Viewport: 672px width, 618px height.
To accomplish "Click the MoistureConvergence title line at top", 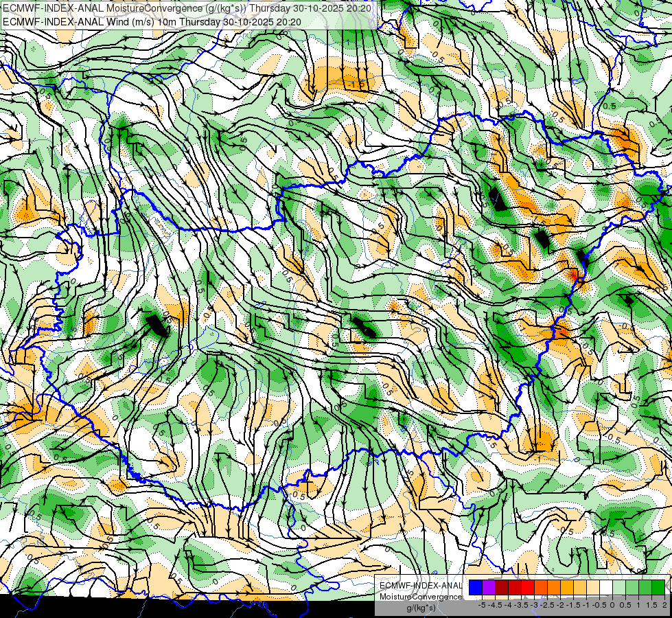I will 187,8.
